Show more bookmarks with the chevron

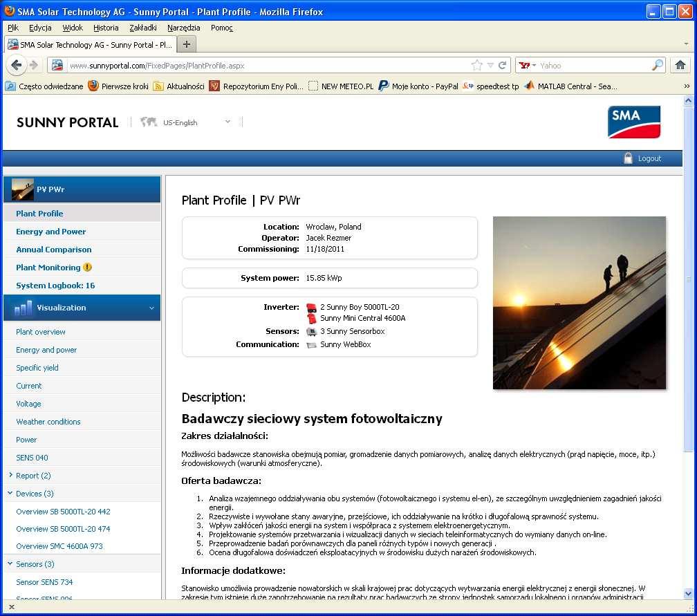687,86
